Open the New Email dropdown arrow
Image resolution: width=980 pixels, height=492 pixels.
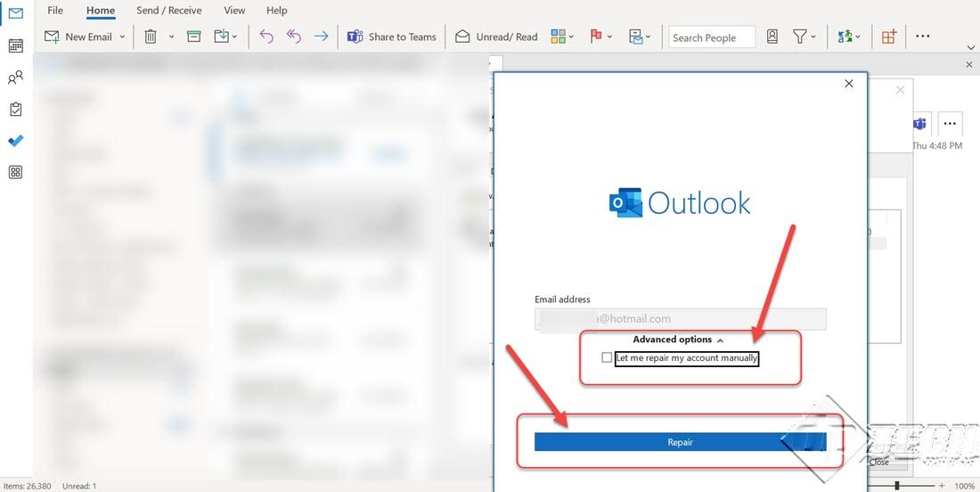tap(123, 37)
